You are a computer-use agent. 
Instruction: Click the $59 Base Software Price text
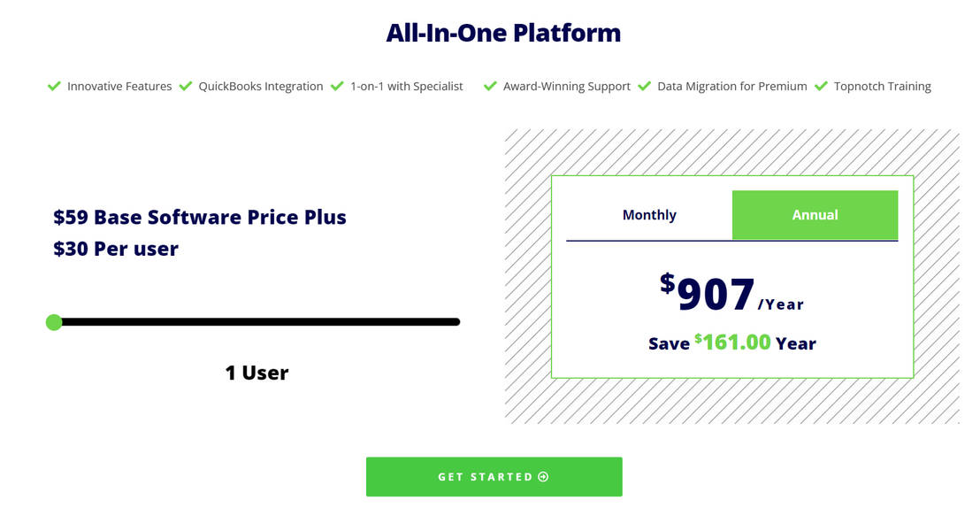coord(200,218)
